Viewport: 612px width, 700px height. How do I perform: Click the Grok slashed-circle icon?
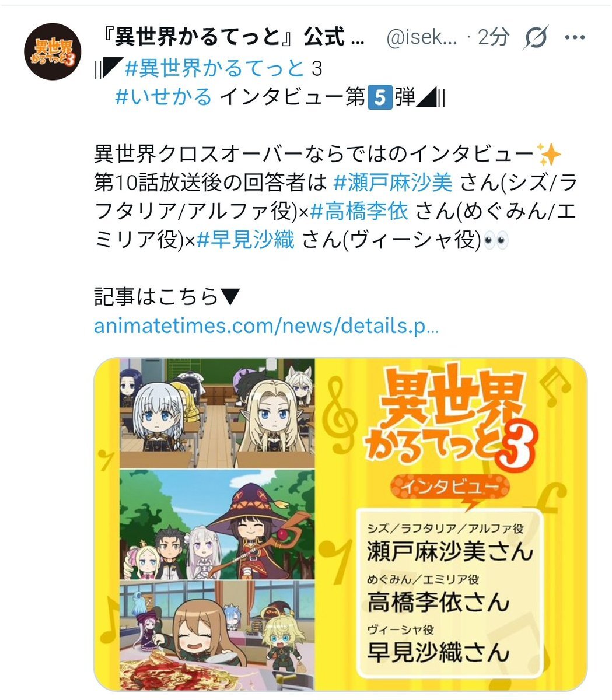coord(535,39)
